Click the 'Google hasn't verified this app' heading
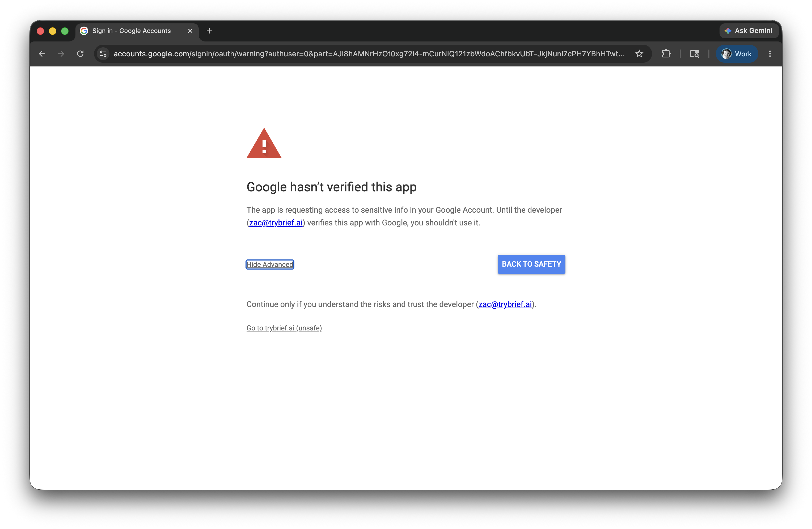 click(x=331, y=187)
